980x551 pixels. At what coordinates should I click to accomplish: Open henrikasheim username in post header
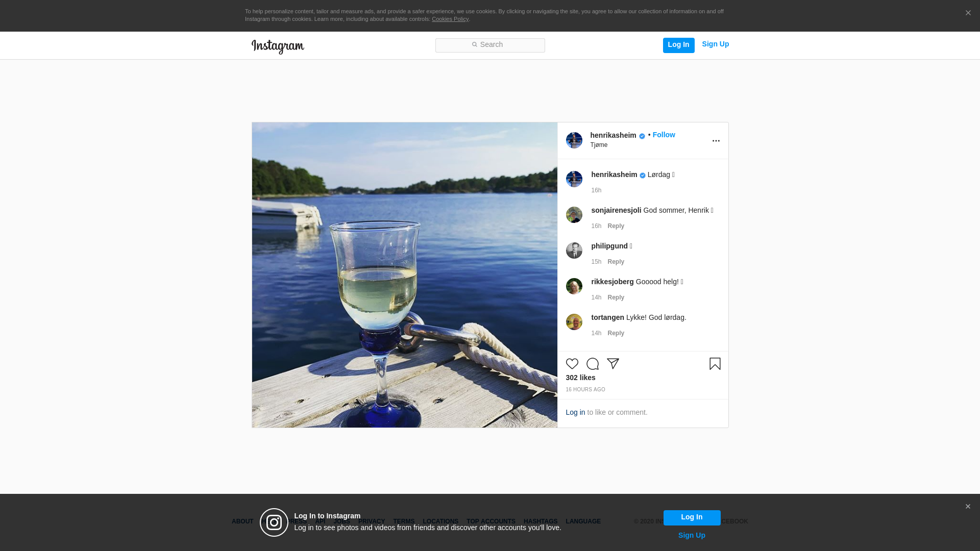click(613, 136)
